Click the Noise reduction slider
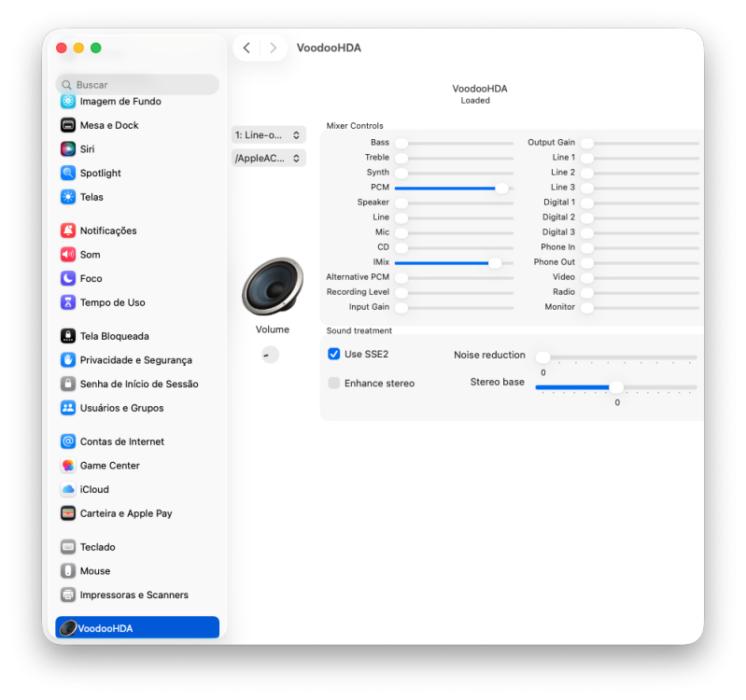 pyautogui.click(x=616, y=357)
